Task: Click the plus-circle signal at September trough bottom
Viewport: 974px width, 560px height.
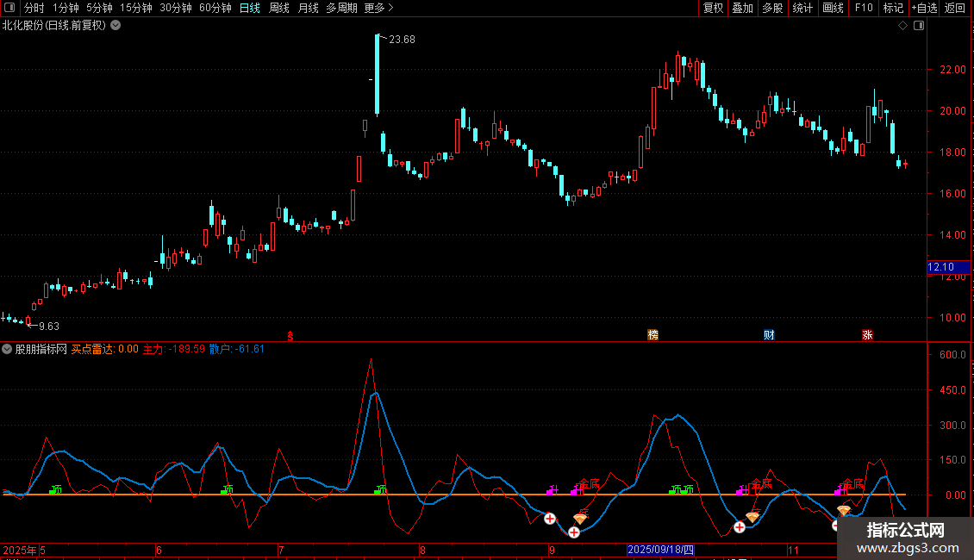Action: tap(574, 532)
